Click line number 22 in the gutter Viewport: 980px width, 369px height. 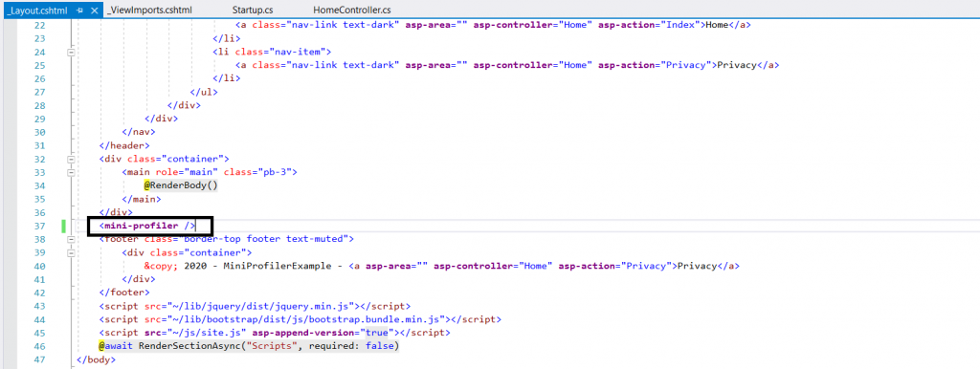click(39, 26)
